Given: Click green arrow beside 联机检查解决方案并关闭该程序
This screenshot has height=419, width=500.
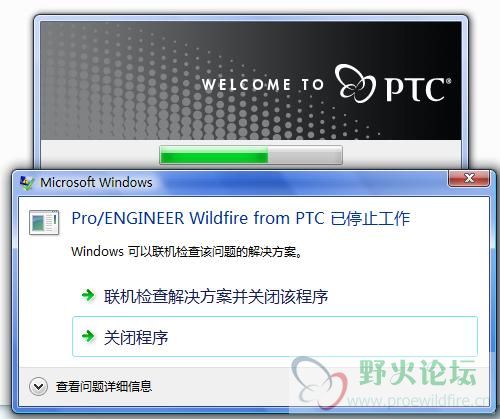Looking at the screenshot, I should click(88, 295).
